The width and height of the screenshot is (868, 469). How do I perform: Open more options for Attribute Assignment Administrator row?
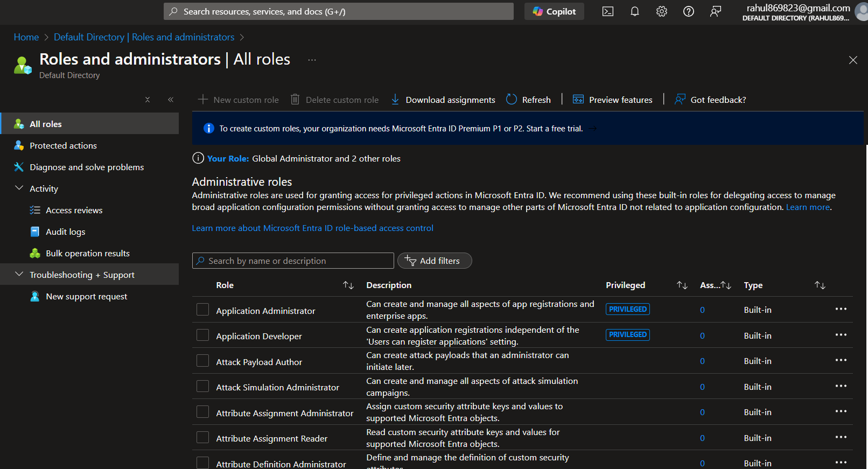[841, 411]
